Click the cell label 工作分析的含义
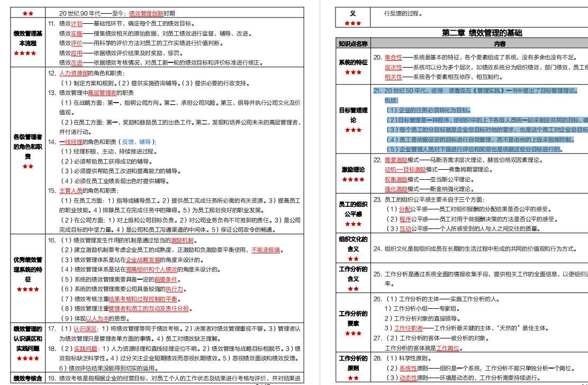 coord(353,274)
